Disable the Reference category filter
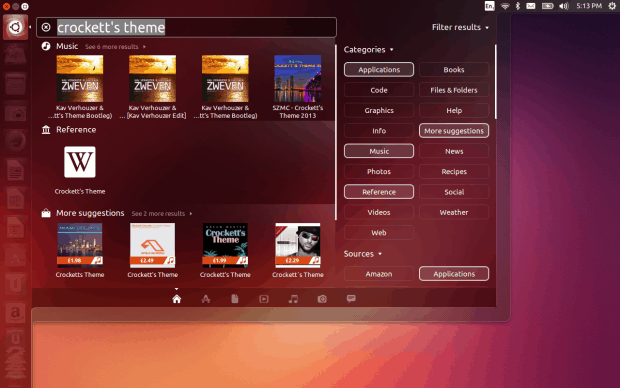620x388 pixels. (x=379, y=192)
